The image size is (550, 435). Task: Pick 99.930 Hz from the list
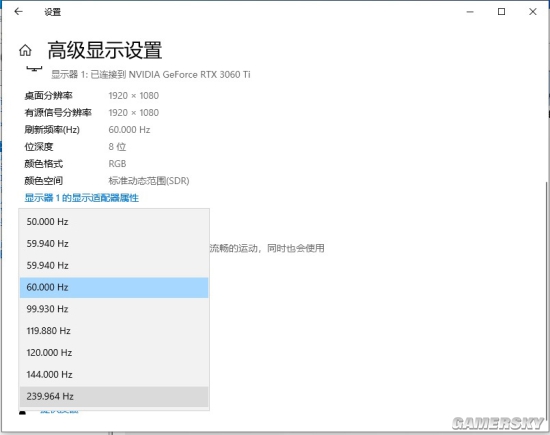[x=114, y=309]
